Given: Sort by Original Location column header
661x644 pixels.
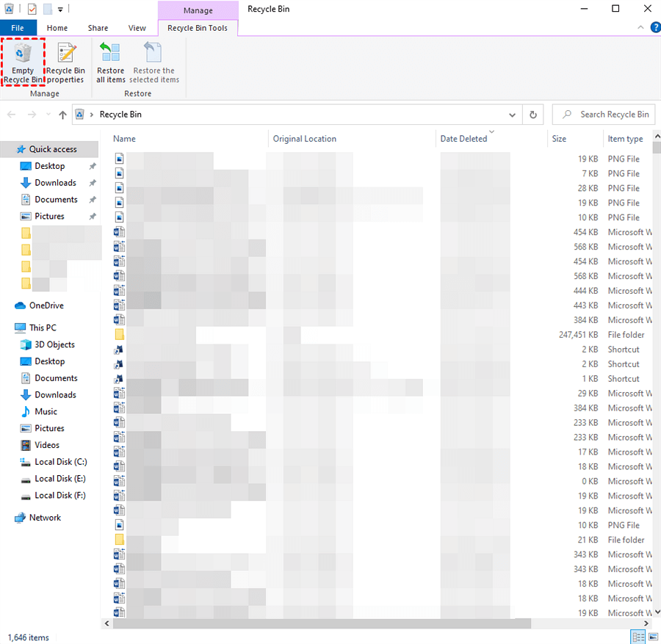Looking at the screenshot, I should (x=304, y=139).
